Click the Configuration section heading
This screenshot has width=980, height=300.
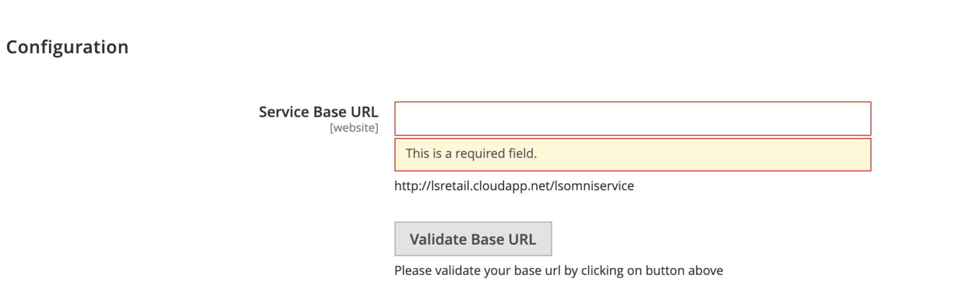tap(67, 47)
